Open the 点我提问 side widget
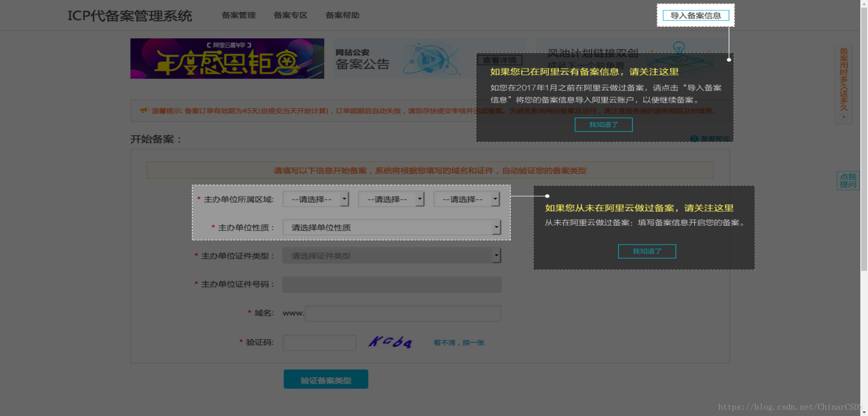Screen dimensions: 868x416 [x=848, y=181]
